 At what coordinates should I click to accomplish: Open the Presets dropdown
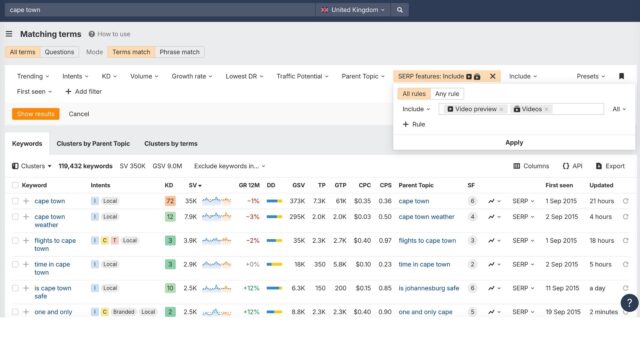point(590,76)
